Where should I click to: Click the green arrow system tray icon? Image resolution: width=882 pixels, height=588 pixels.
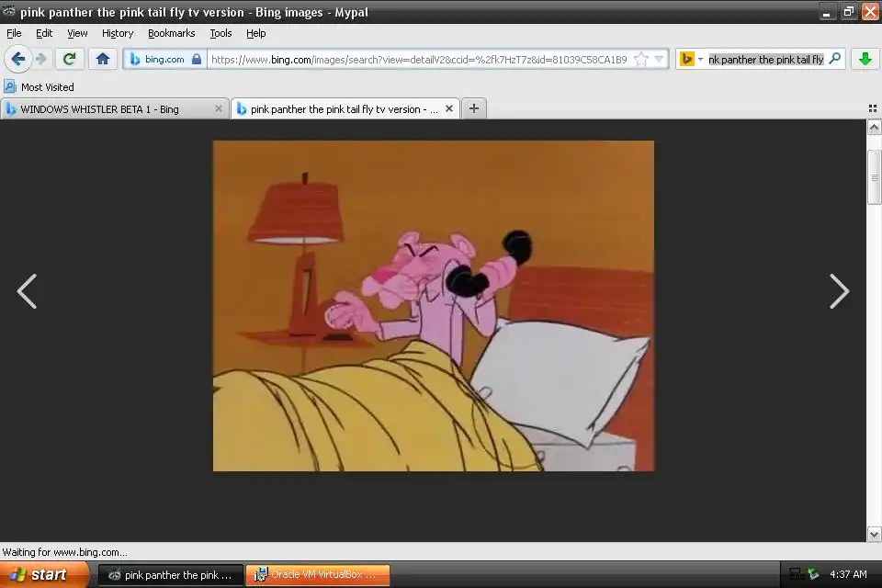tap(813, 574)
